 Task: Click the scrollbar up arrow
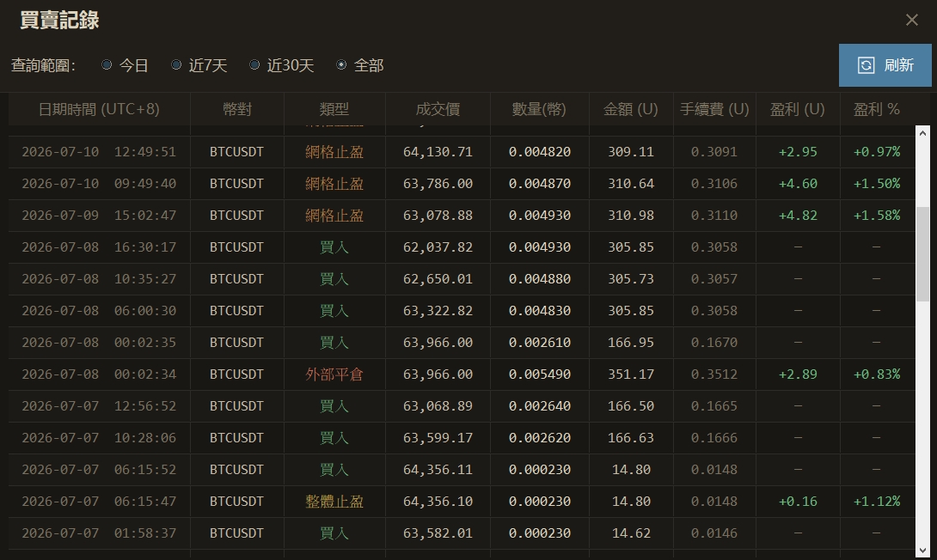922,132
